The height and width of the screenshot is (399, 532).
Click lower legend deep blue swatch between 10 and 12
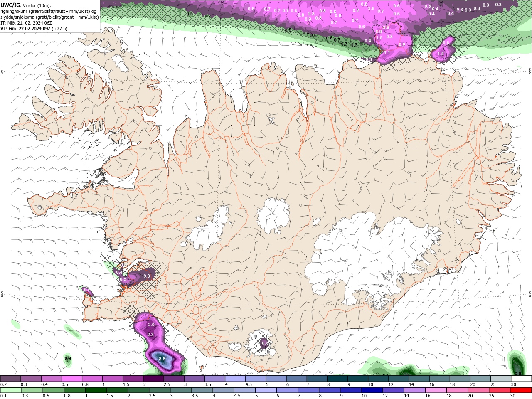tap(372, 390)
